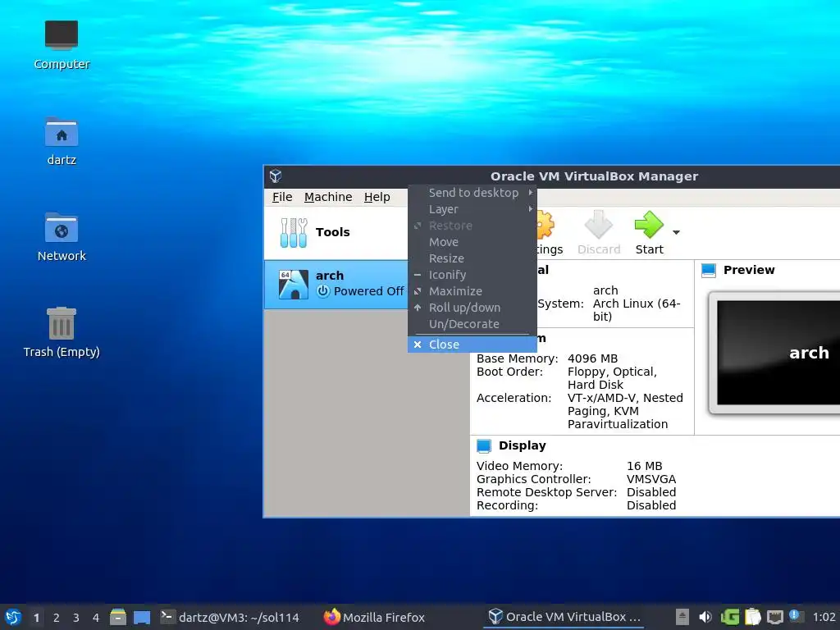Choose Iconify from the window menu
Image resolution: width=840 pixels, height=630 pixels.
(472, 275)
